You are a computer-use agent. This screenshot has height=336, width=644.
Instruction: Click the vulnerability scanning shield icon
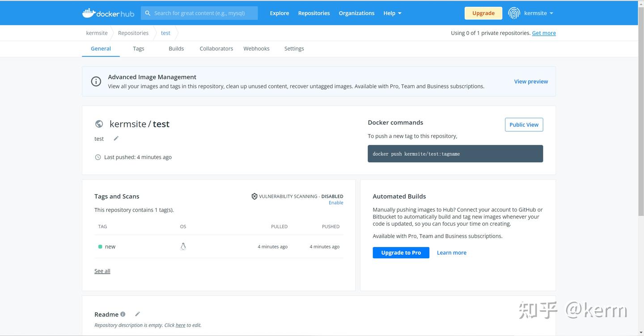click(254, 196)
